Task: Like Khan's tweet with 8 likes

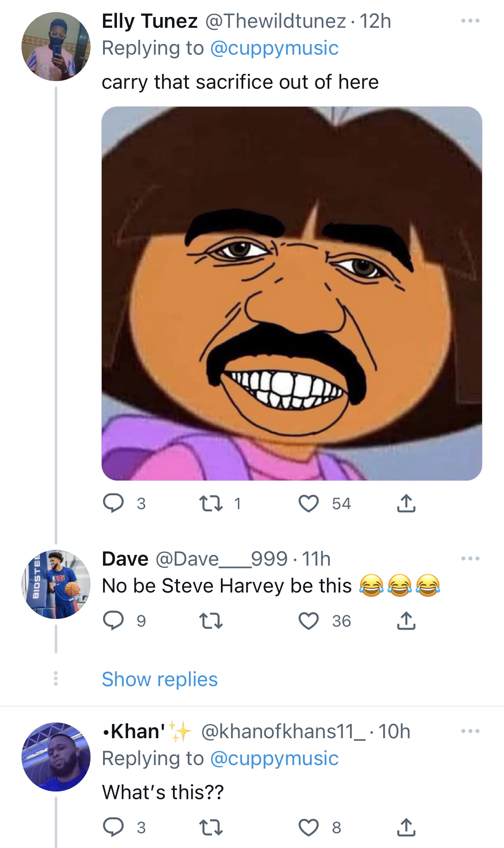Action: click(309, 827)
